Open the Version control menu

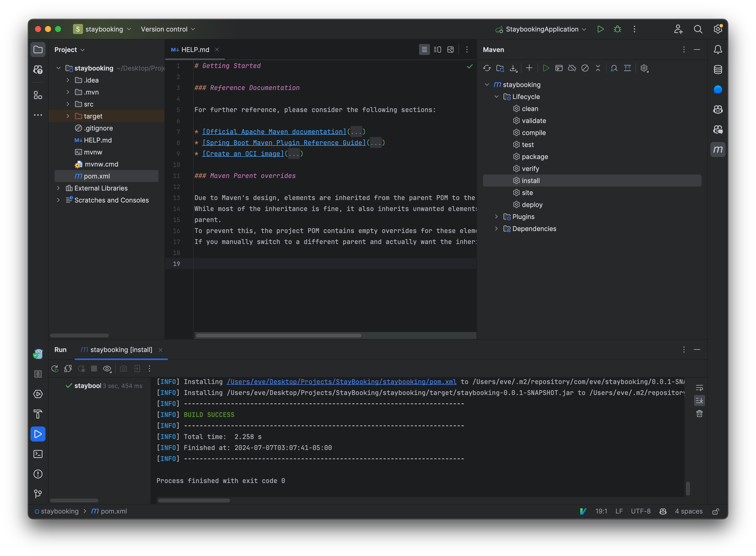point(167,29)
